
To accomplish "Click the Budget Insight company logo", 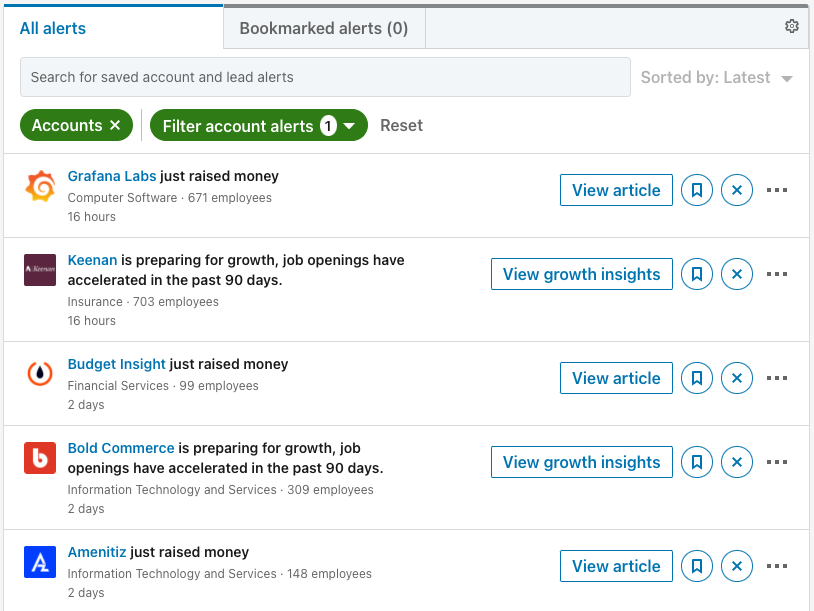I will click(x=40, y=374).
